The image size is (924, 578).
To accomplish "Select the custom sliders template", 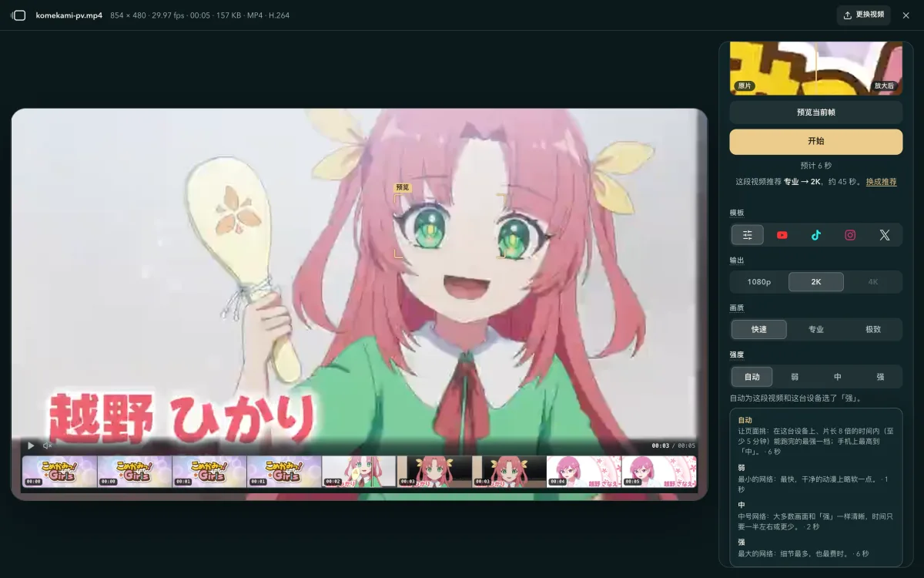I will pyautogui.click(x=748, y=235).
